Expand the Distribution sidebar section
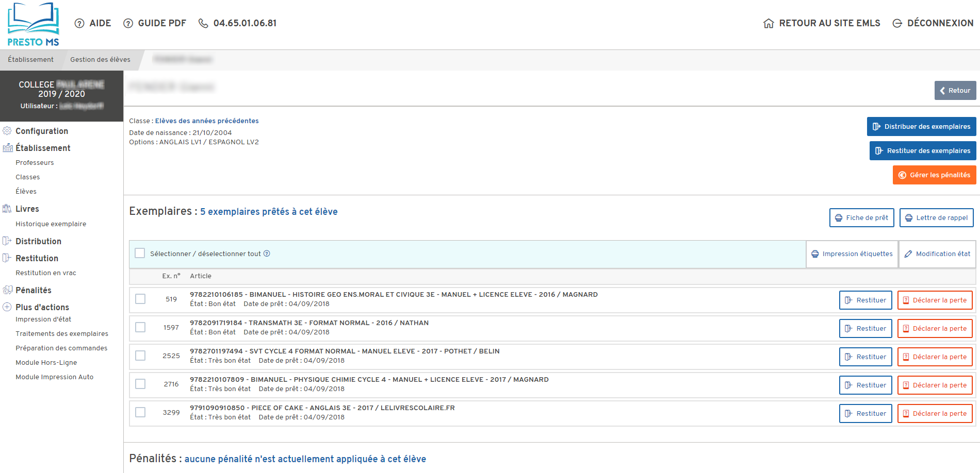980x473 pixels. 38,241
